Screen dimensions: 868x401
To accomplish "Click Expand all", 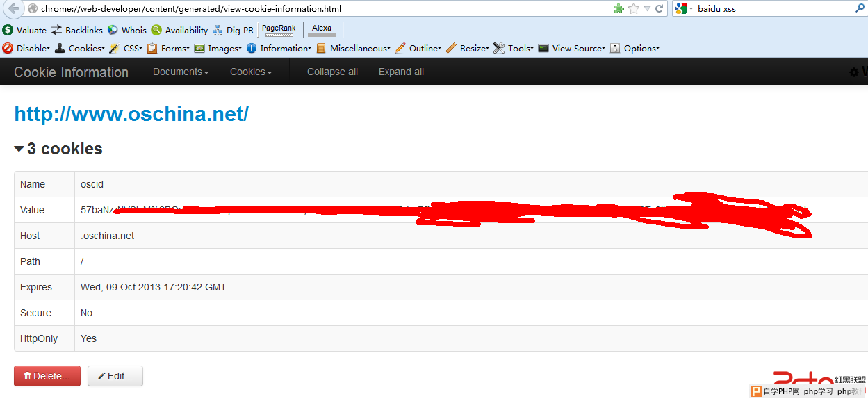I will [x=401, y=72].
